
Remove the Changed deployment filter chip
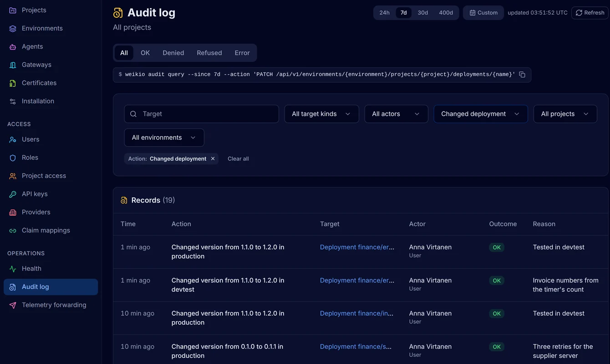click(213, 159)
